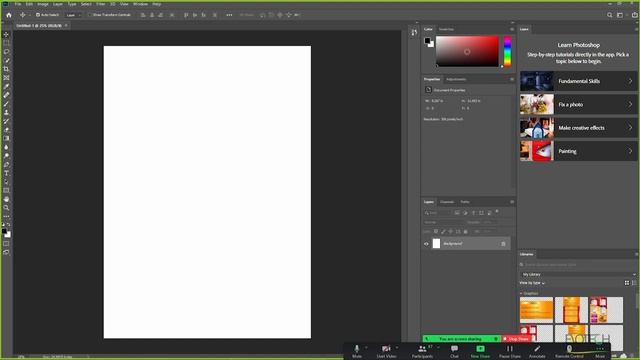Click the Home icon in options bar
The width and height of the screenshot is (640, 360).
pos(9,15)
